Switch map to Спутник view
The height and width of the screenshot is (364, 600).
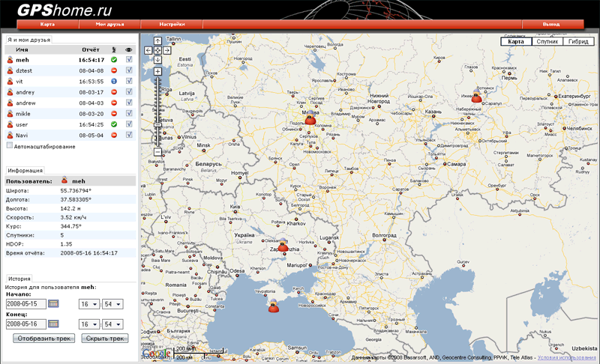click(x=547, y=41)
